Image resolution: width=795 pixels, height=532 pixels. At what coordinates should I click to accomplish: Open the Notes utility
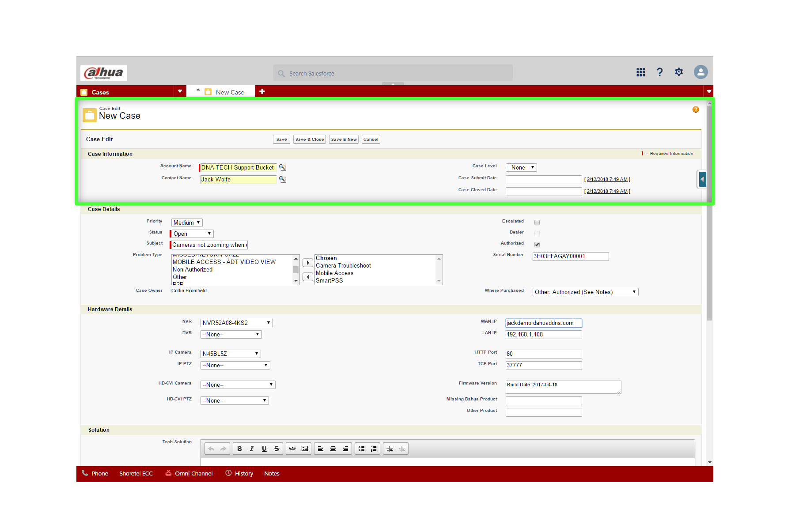[x=272, y=473]
